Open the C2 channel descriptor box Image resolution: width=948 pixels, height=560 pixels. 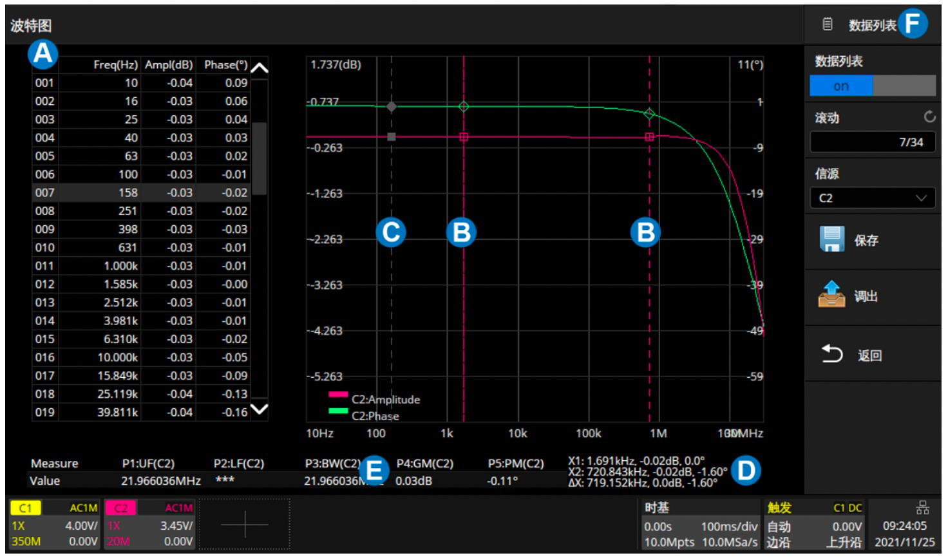(x=149, y=525)
